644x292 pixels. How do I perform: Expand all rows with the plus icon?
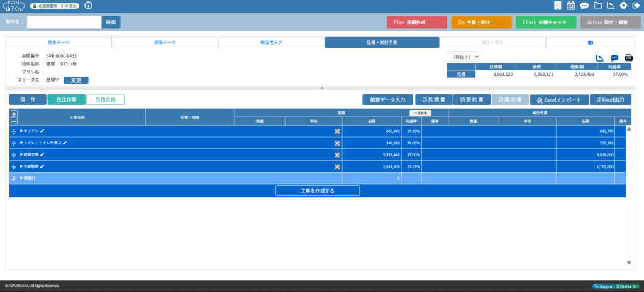(x=14, y=114)
